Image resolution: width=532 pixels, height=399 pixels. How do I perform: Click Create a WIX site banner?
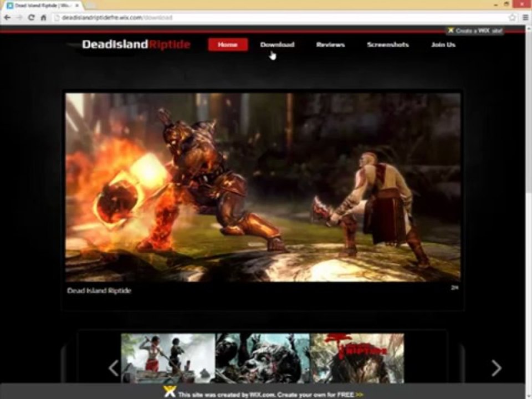pos(475,30)
